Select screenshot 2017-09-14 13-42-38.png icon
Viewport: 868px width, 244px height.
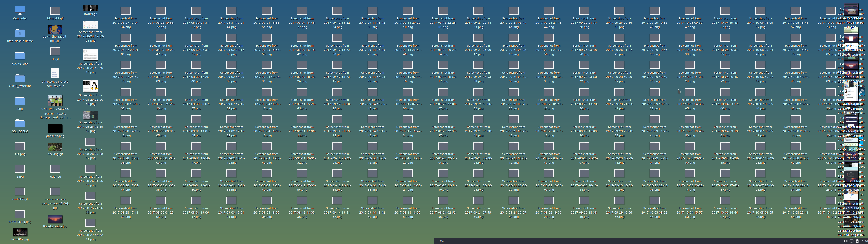pos(372,11)
